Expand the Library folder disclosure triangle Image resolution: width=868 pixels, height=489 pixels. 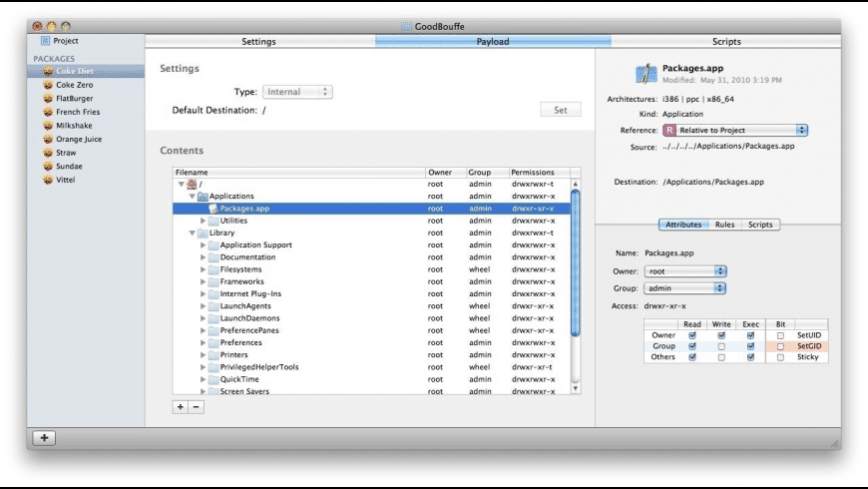pos(191,233)
